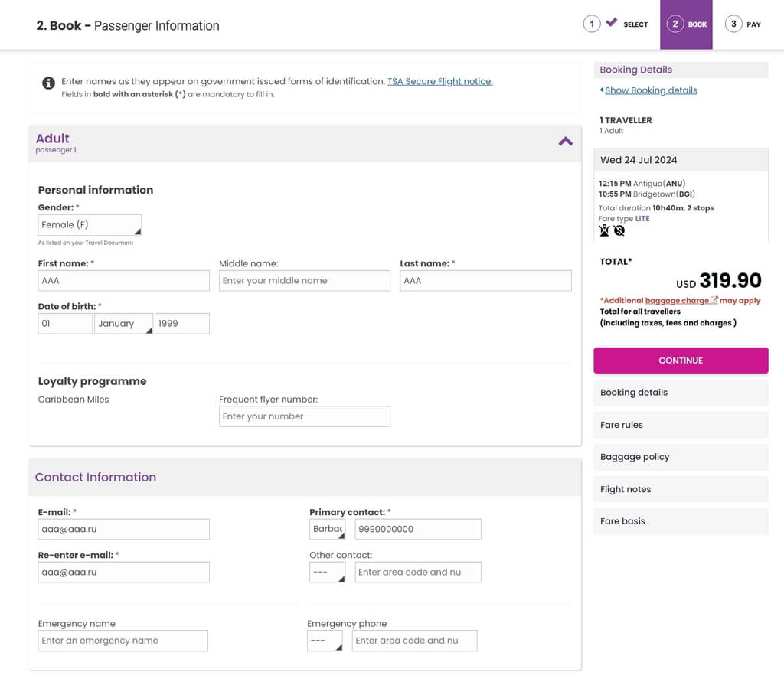This screenshot has height=682, width=784.
Task: Click the USD 319.90 total price
Action: coord(718,281)
